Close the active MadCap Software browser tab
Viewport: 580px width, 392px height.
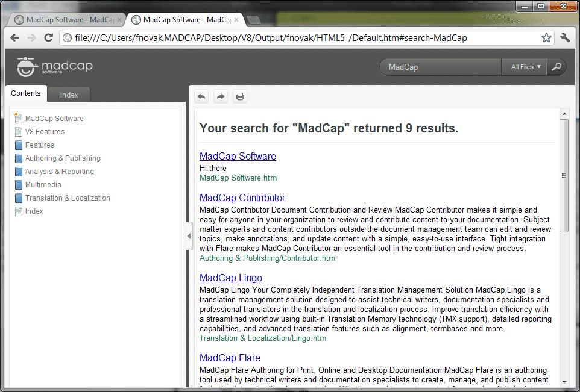[237, 20]
